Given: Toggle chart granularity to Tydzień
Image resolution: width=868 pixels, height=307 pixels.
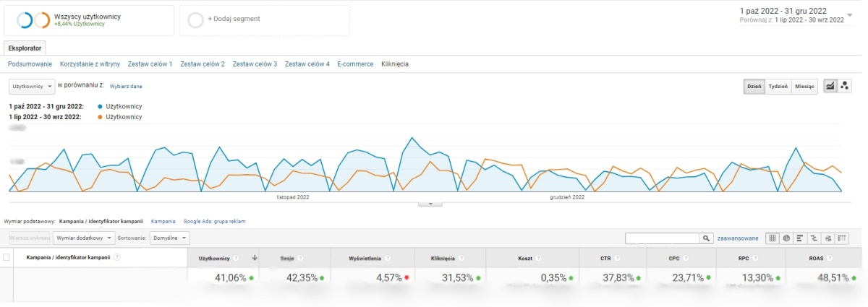Looking at the screenshot, I should pos(778,86).
